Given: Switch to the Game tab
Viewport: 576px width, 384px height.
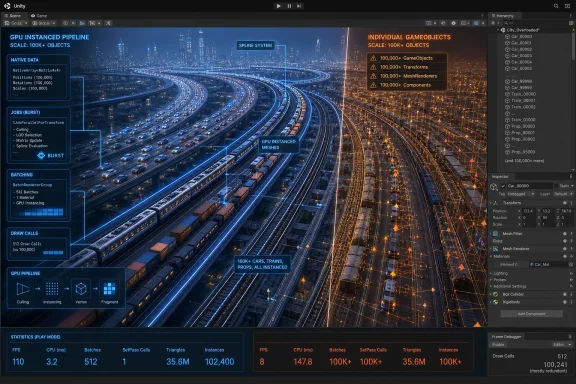Looking at the screenshot, I should click(x=39, y=16).
